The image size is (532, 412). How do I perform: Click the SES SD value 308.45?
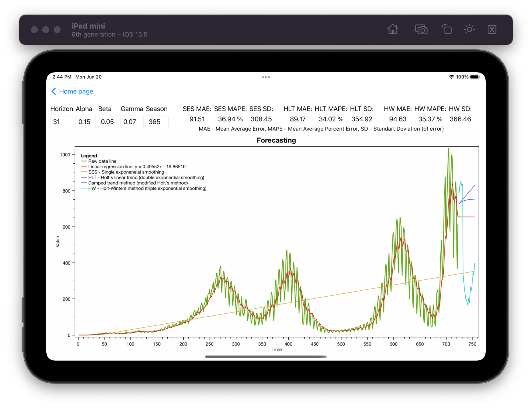(x=261, y=119)
